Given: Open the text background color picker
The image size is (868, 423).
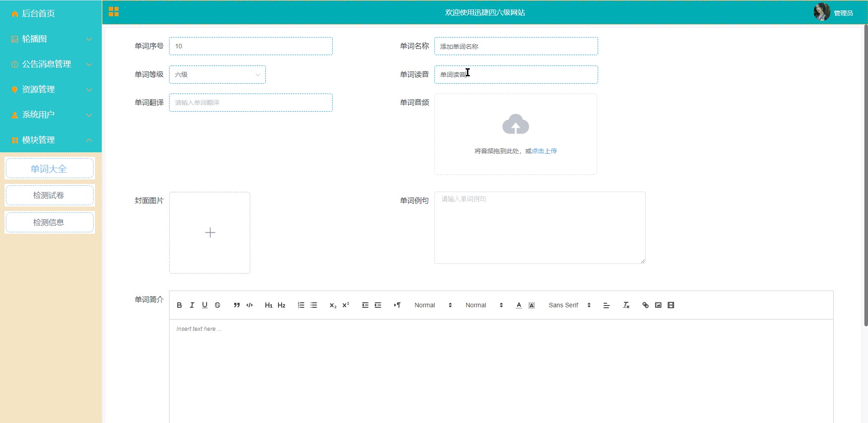Looking at the screenshot, I should tap(532, 305).
